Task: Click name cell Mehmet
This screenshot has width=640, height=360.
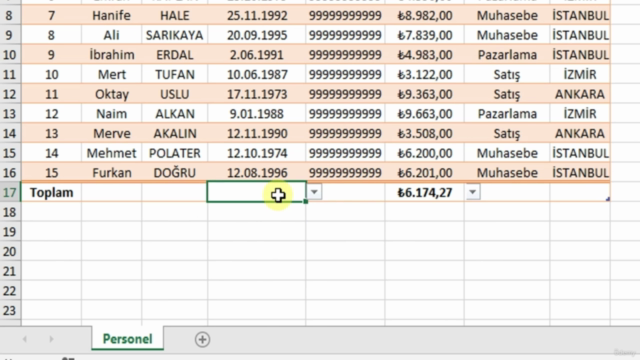Action: pyautogui.click(x=111, y=153)
